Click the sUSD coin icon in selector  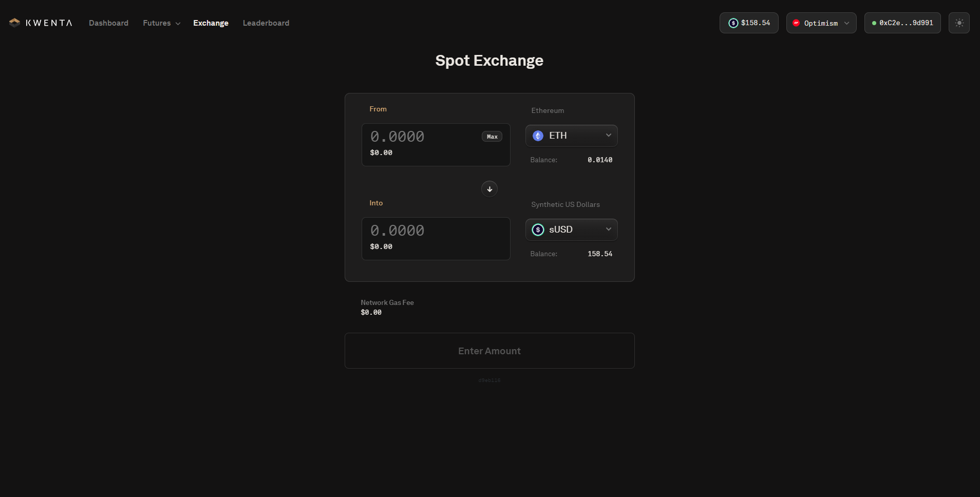pos(538,230)
